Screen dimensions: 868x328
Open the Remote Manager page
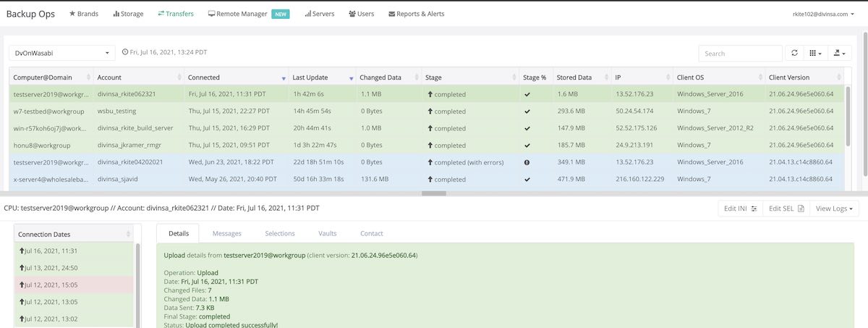click(249, 14)
